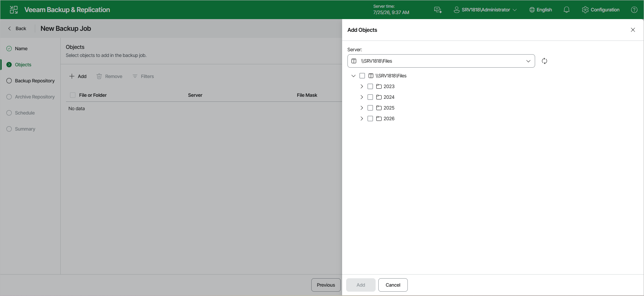Viewport: 644px width, 296px height.
Task: Change language via English globe selector
Action: click(540, 10)
